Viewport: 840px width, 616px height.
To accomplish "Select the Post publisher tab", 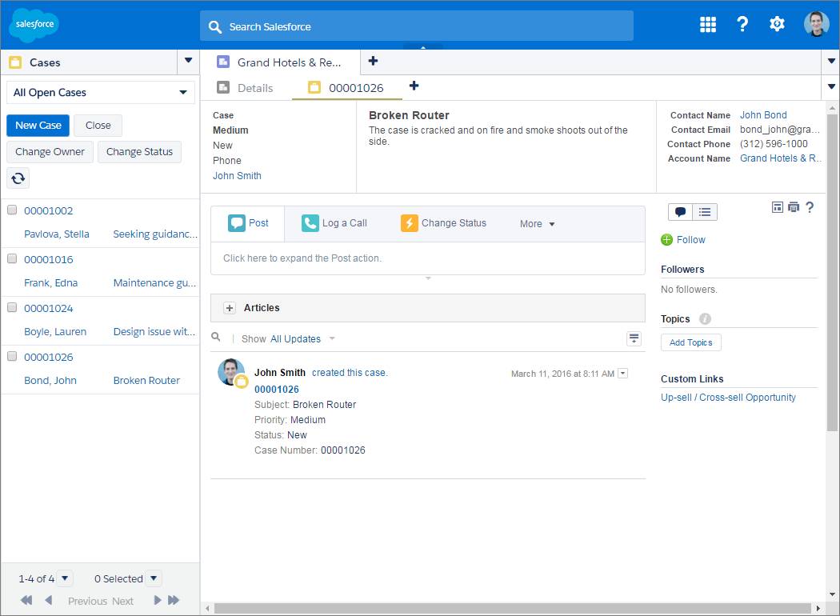I will 248,223.
